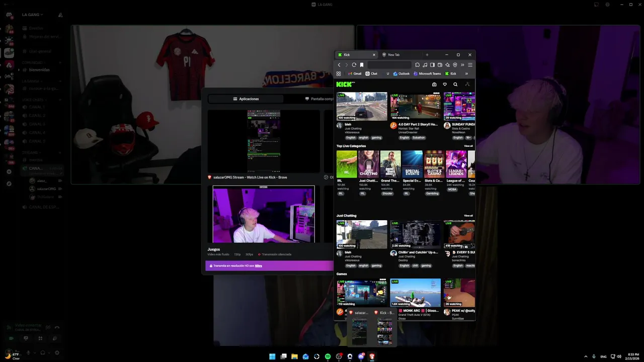Open Kick search magnifier
This screenshot has height=362, width=644.
pos(455,84)
